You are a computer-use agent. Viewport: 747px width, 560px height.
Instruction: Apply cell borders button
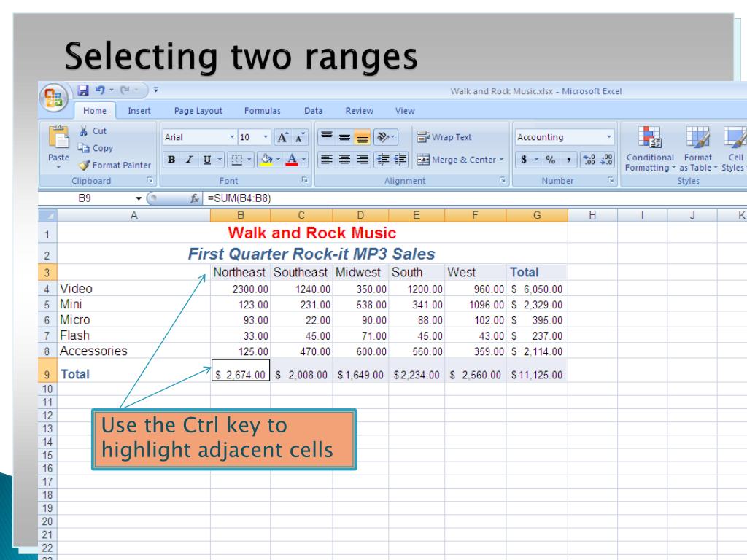[x=237, y=160]
